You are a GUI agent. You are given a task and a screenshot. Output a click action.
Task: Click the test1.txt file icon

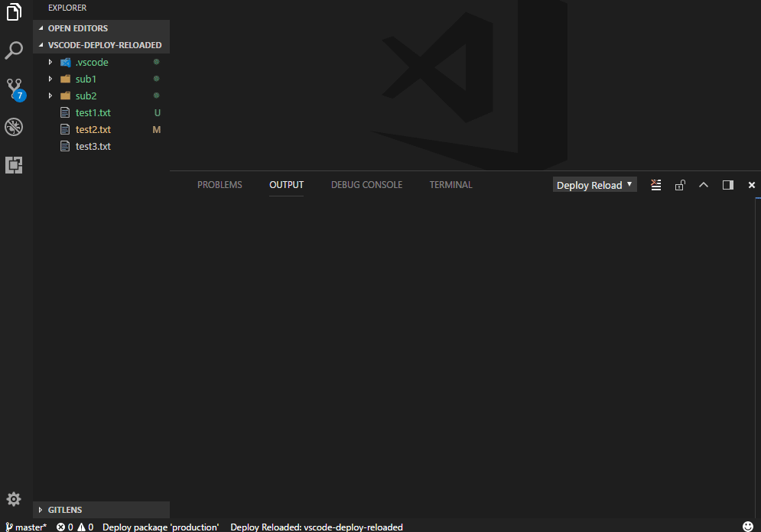point(65,112)
